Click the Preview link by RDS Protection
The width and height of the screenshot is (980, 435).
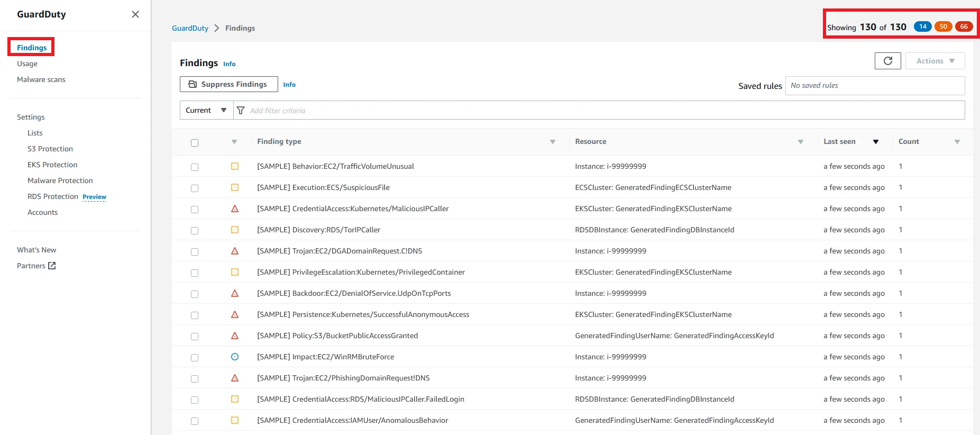(x=94, y=197)
